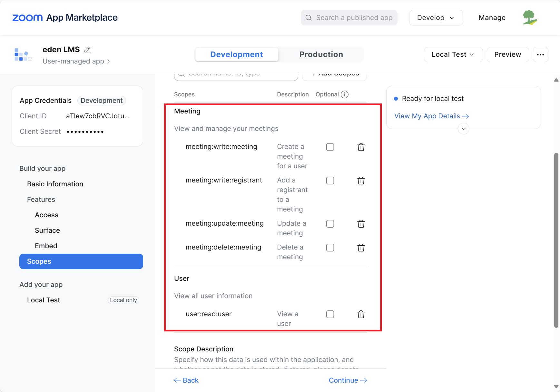Click the Development badge beside App Credentials

point(102,101)
